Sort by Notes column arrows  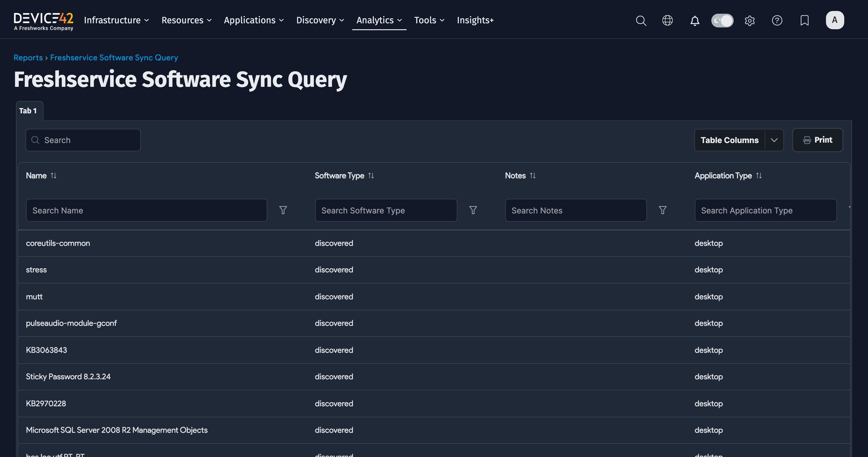(x=533, y=175)
